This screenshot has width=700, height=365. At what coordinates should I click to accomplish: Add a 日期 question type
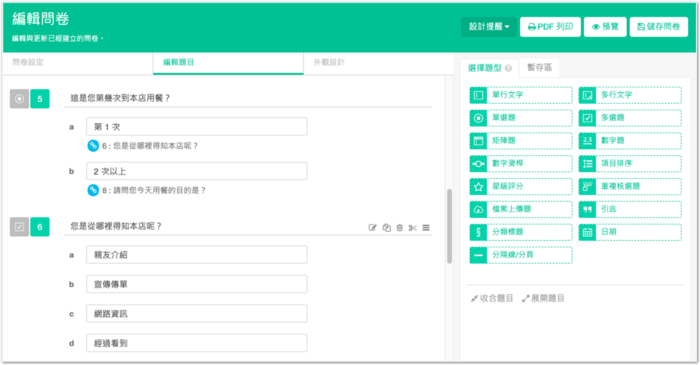coord(630,232)
